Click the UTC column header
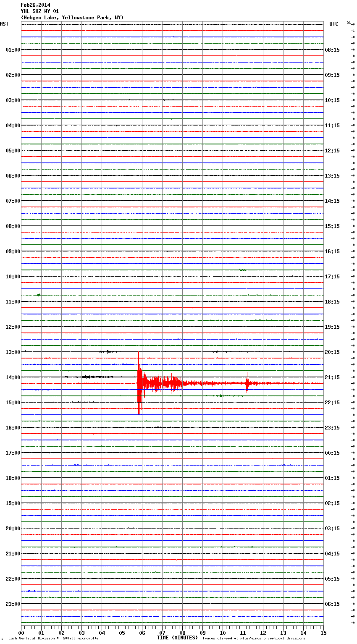 pyautogui.click(x=334, y=24)
